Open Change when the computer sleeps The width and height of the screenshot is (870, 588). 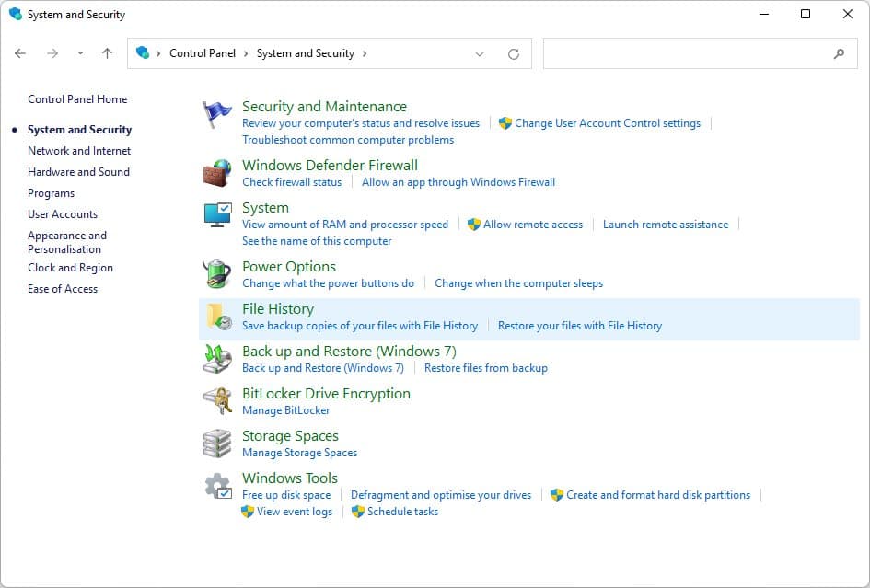point(519,282)
